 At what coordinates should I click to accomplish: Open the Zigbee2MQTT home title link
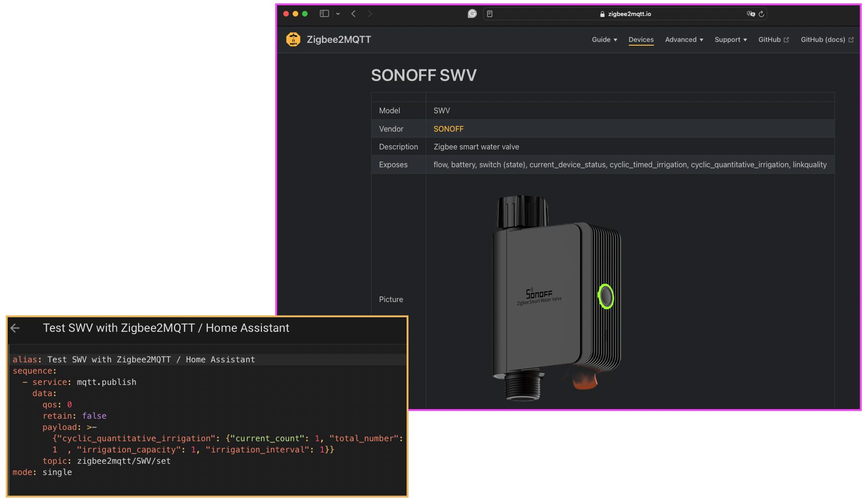pos(339,39)
